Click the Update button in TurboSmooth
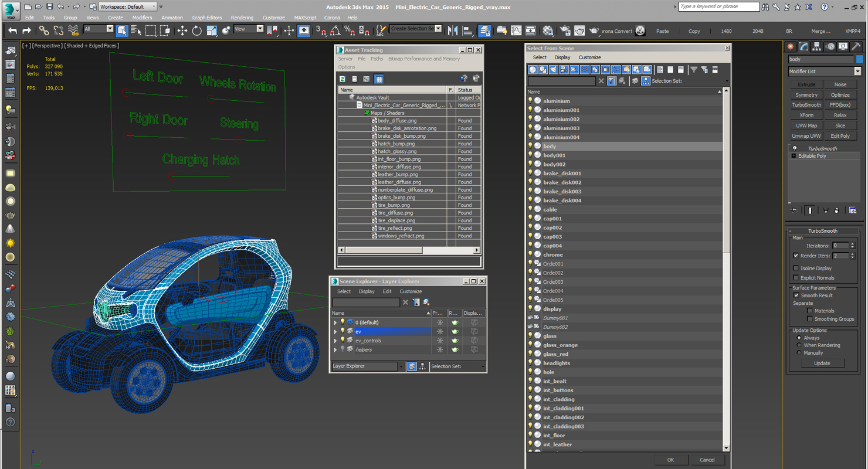Viewport: 868px width, 469px height. 822,363
